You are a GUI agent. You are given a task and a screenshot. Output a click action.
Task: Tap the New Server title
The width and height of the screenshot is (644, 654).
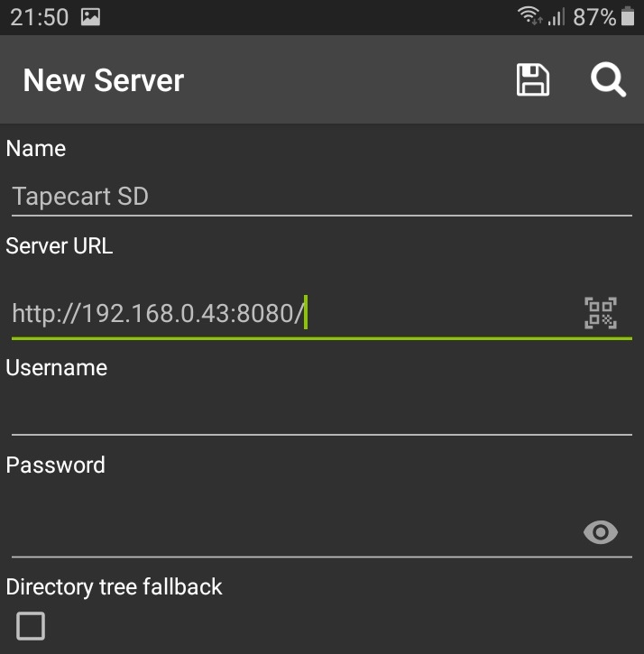click(104, 80)
